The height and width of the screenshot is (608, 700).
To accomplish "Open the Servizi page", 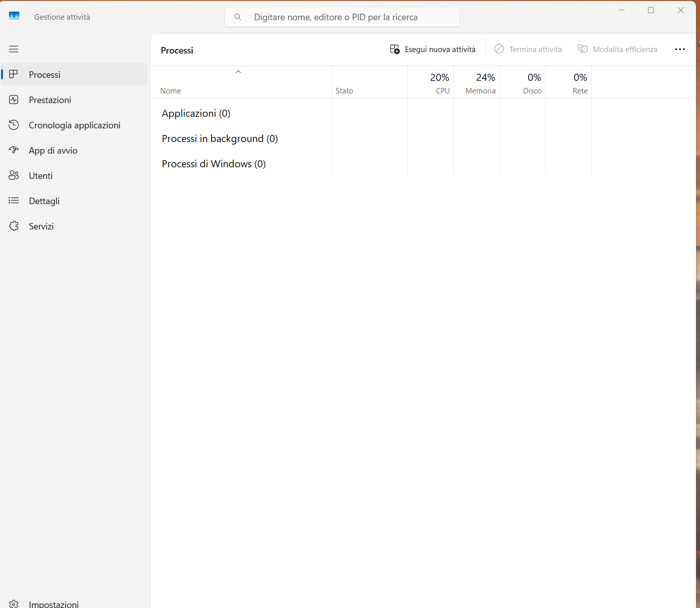I will click(74, 226).
